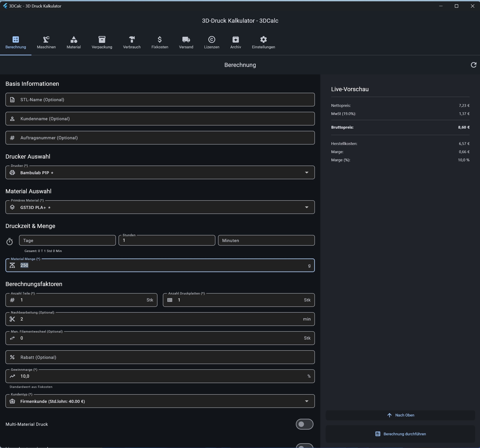480x448 pixels.
Task: Switch to the Material tab
Action: tap(74, 43)
